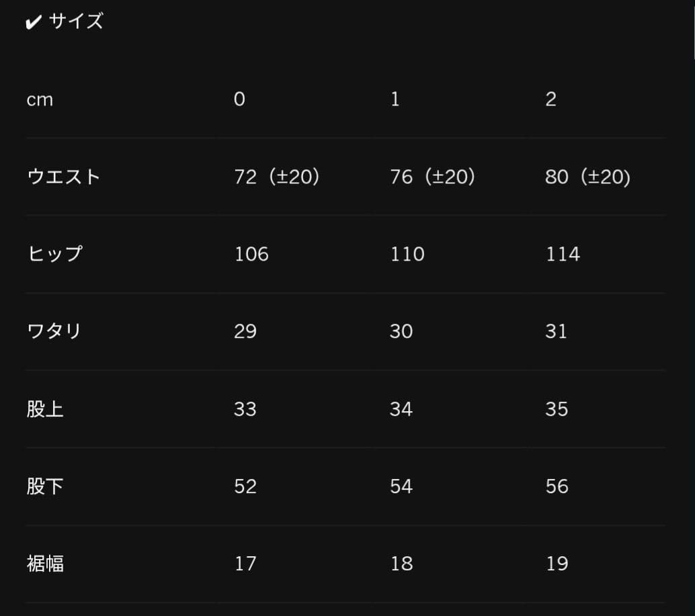Click the 股上 value 35

click(557, 409)
